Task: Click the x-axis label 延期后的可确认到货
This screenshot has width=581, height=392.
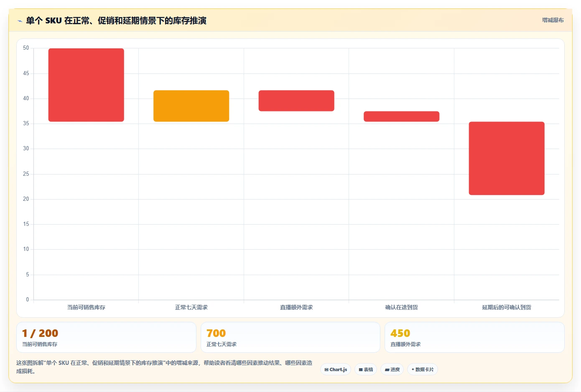Action: point(507,307)
